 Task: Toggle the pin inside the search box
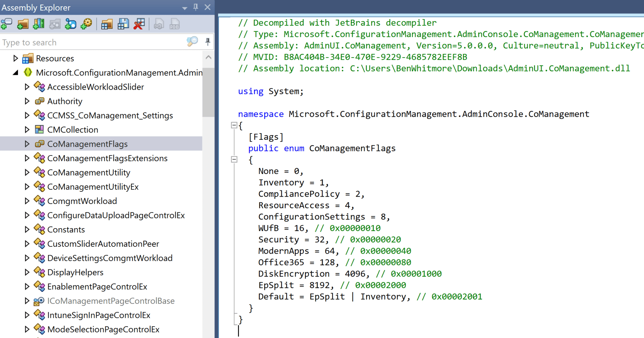pyautogui.click(x=208, y=42)
